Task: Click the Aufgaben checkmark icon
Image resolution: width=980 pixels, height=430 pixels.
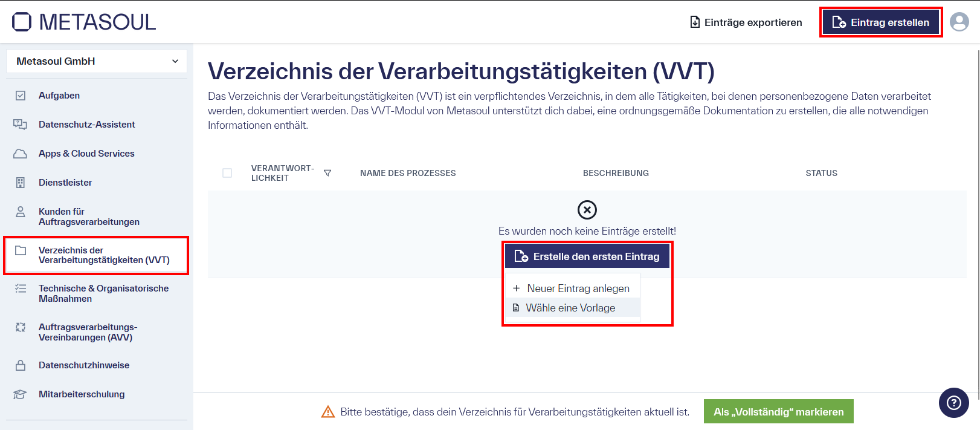Action: pyautogui.click(x=21, y=96)
